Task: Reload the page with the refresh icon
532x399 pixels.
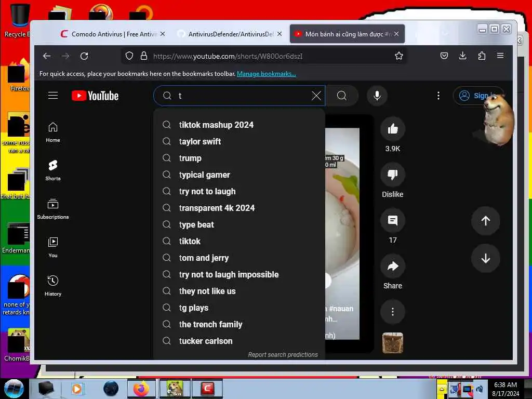Action: click(x=84, y=56)
